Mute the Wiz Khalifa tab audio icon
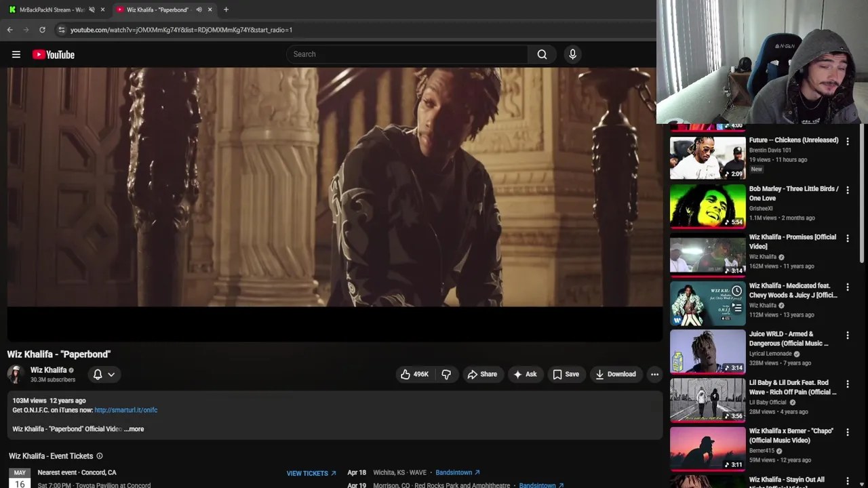 click(199, 9)
